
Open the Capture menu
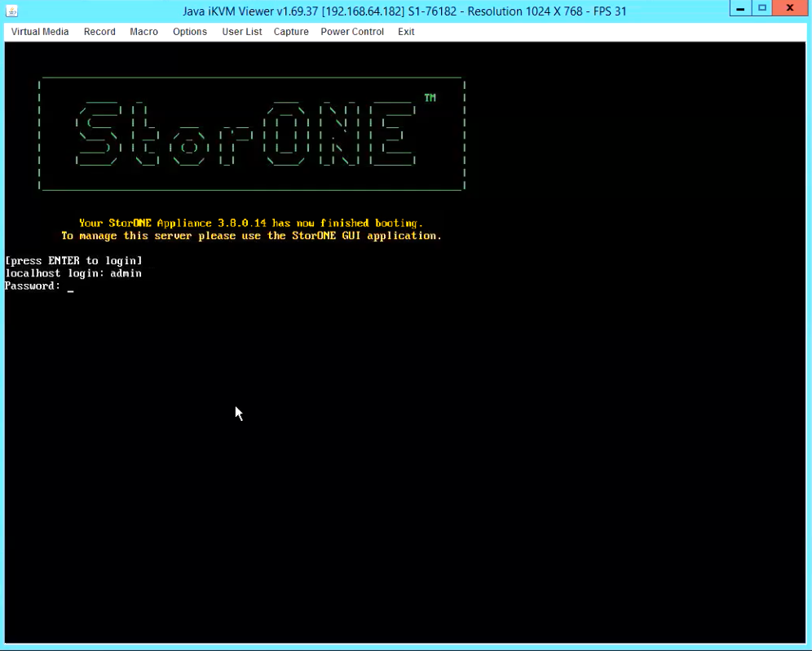point(291,32)
